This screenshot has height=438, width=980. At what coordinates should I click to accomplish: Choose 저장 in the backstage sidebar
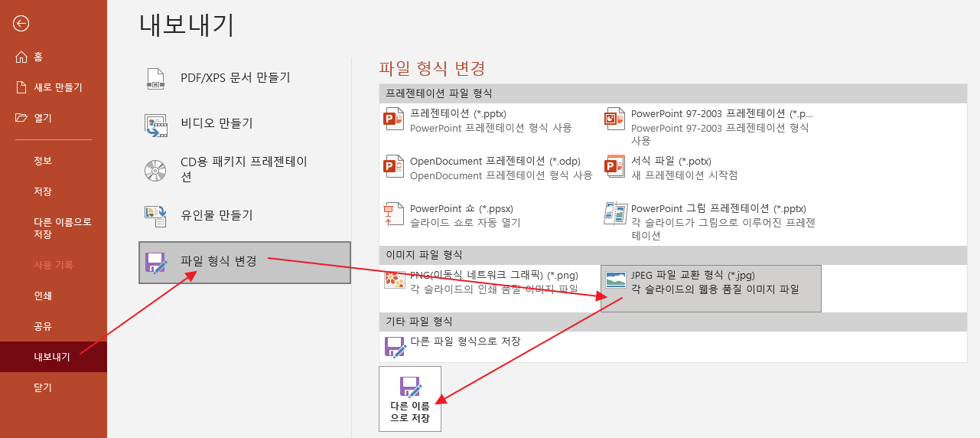[x=54, y=191]
